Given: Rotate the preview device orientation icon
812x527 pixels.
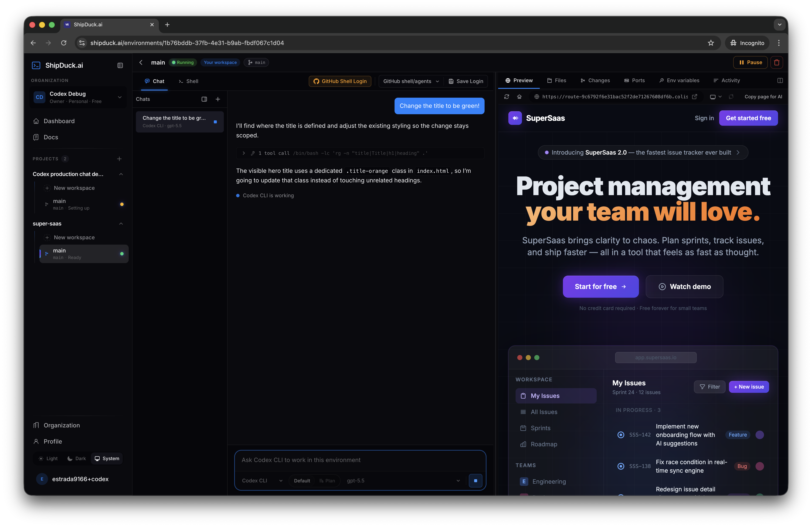Looking at the screenshot, I should [x=731, y=97].
